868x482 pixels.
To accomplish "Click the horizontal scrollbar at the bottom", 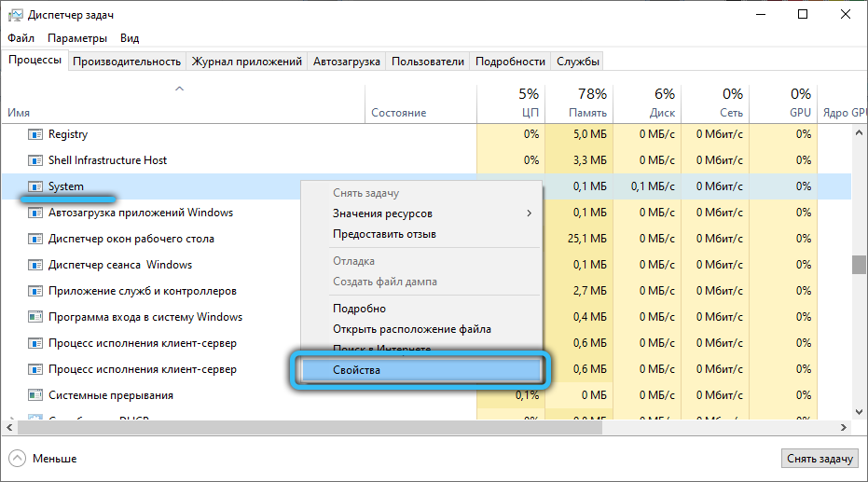I will pyautogui.click(x=420, y=426).
